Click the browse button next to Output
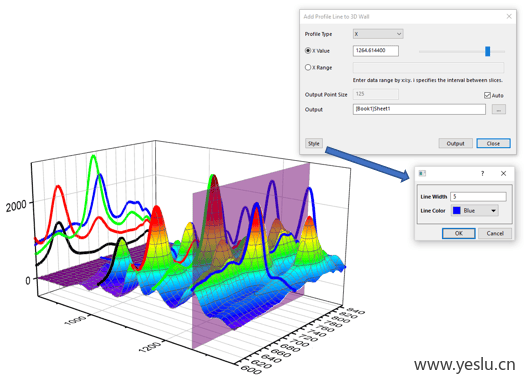Image resolution: width=527 pixels, height=384 pixels. pos(499,109)
